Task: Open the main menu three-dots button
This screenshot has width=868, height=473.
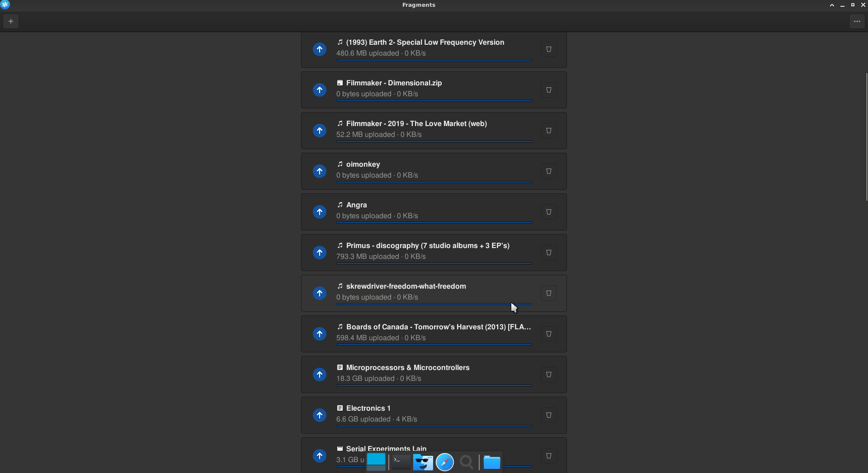Action: tap(857, 21)
